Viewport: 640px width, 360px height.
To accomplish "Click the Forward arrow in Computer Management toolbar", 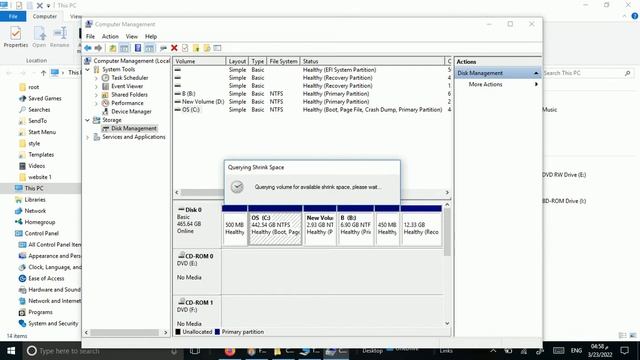I will coord(98,48).
